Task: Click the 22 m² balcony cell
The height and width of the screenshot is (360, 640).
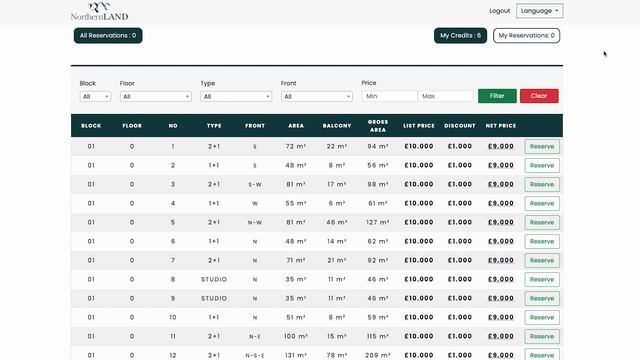Action: [x=337, y=146]
